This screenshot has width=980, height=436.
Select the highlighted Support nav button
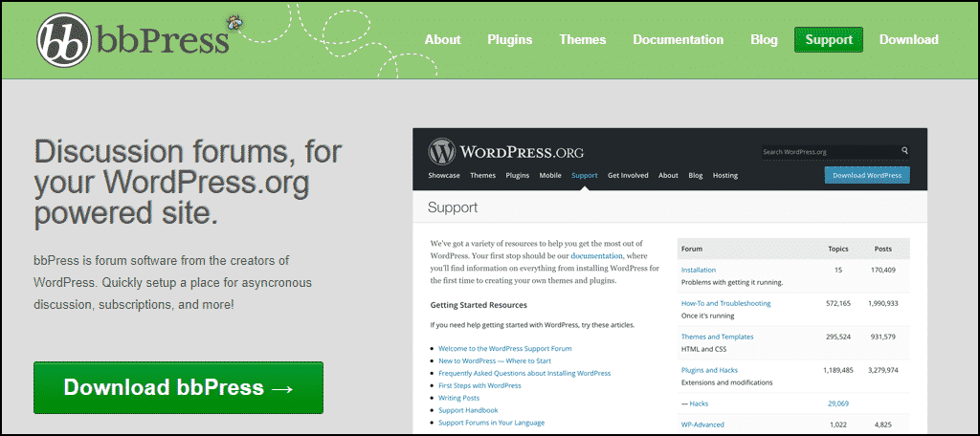pos(829,39)
